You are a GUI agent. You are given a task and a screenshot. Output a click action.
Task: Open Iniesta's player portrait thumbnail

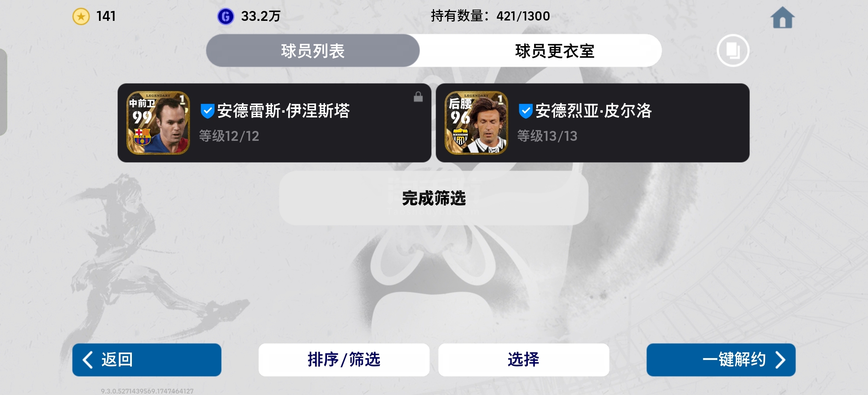click(158, 123)
